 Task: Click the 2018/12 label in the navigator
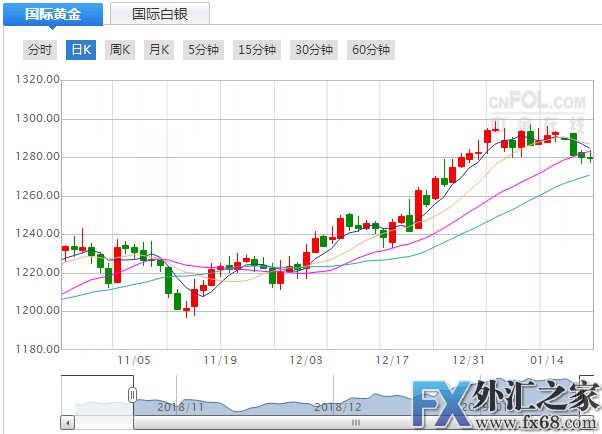pos(336,407)
